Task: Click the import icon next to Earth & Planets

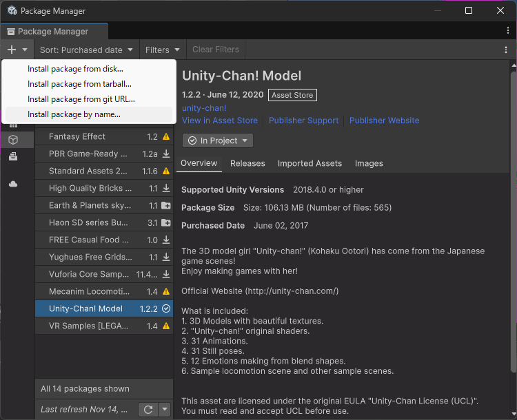Action: tap(166, 206)
